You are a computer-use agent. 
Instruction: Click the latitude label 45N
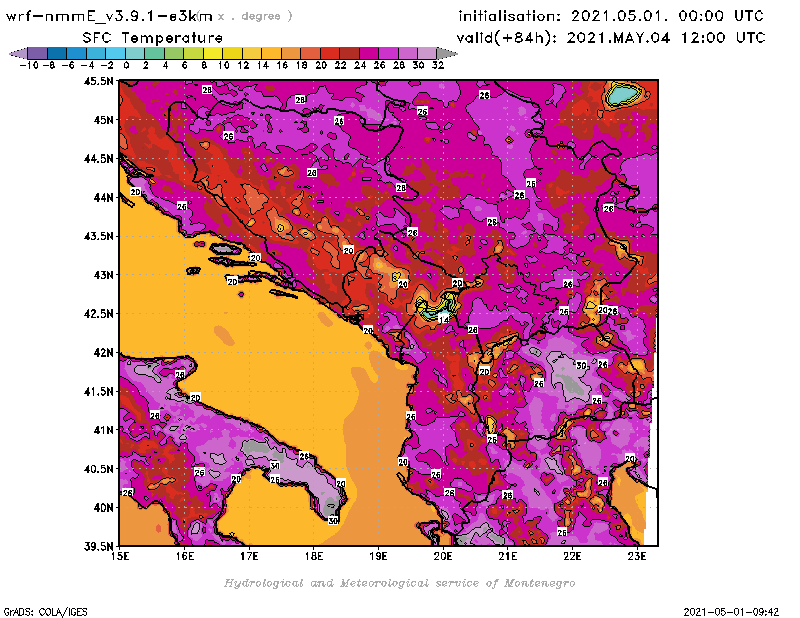pos(104,120)
